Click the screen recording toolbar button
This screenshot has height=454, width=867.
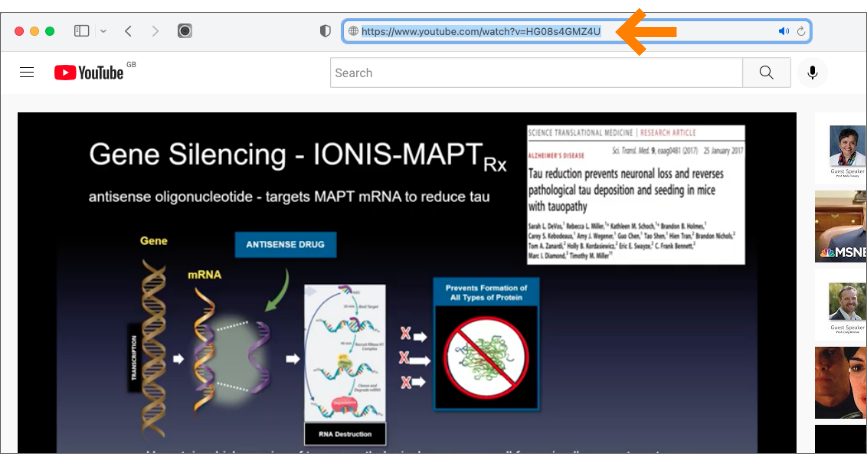pyautogui.click(x=185, y=31)
